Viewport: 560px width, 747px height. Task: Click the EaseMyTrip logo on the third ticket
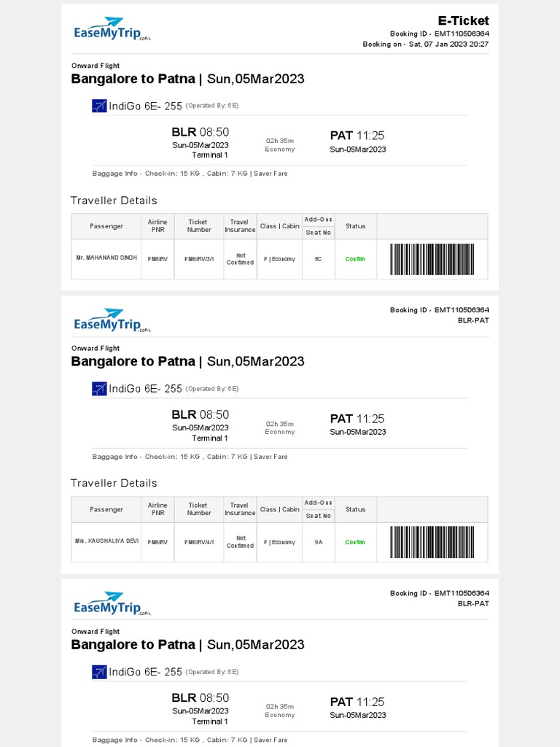[x=112, y=604]
